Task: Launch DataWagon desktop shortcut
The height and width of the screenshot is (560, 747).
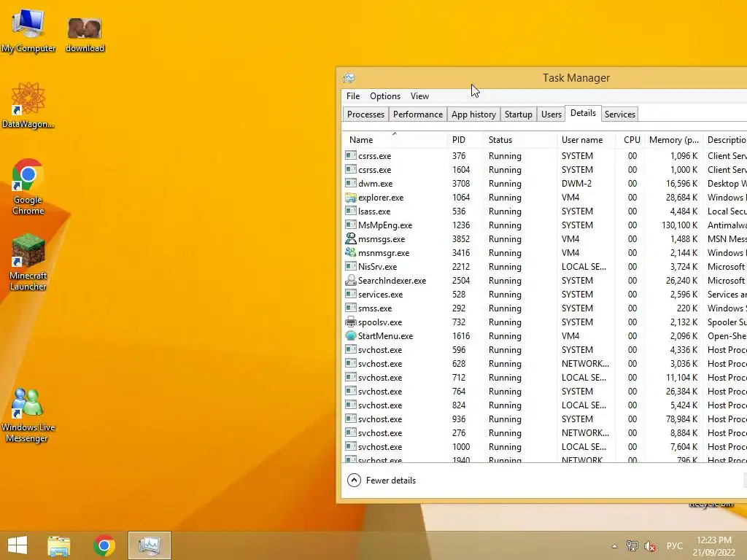Action: click(x=28, y=106)
